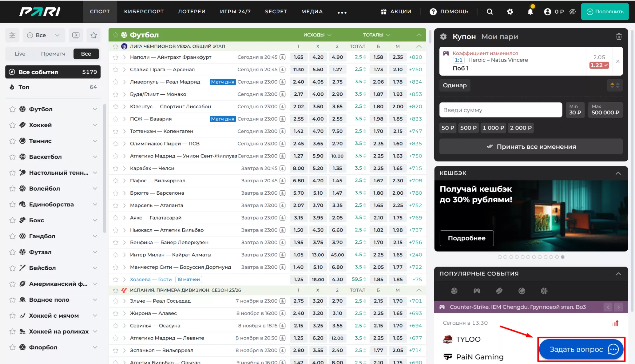Clear the coupon with the trash icon
The height and width of the screenshot is (364, 635).
[x=619, y=37]
